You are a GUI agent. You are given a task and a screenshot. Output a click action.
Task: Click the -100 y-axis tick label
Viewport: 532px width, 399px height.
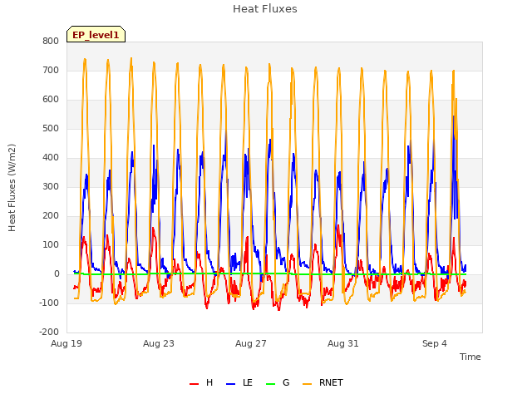point(49,303)
